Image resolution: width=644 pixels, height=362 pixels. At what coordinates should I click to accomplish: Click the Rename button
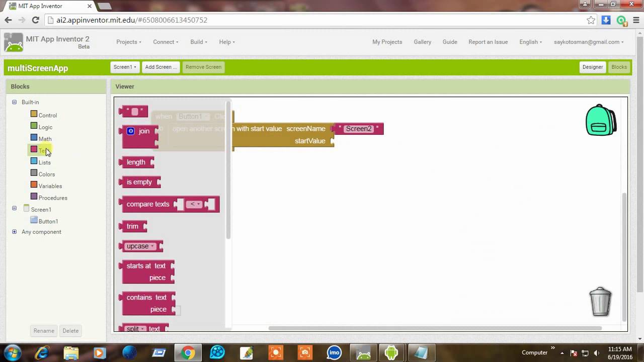point(44,330)
